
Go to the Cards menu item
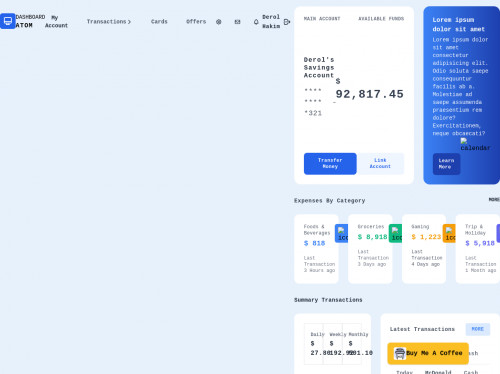coord(159,22)
